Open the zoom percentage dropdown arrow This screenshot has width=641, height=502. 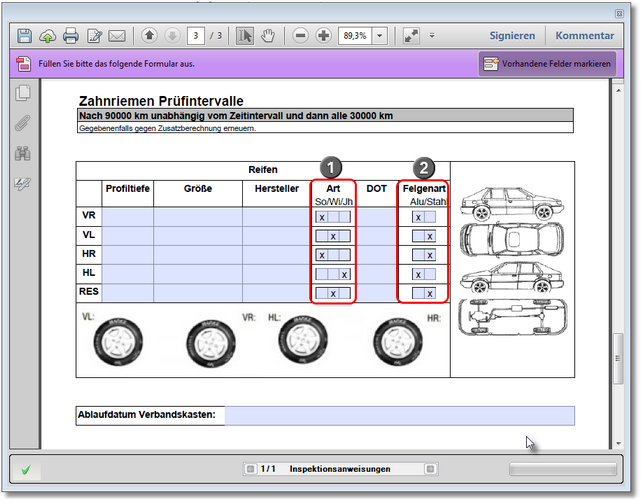click(x=380, y=36)
